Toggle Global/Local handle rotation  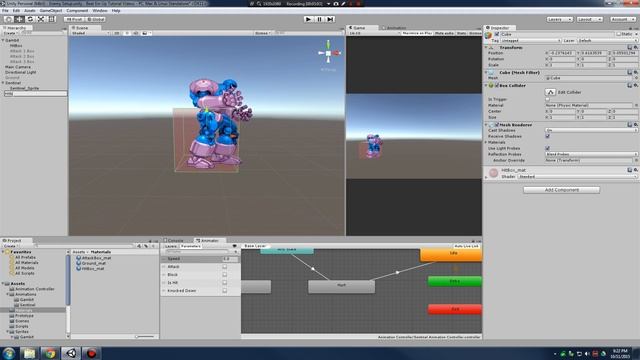click(96, 19)
